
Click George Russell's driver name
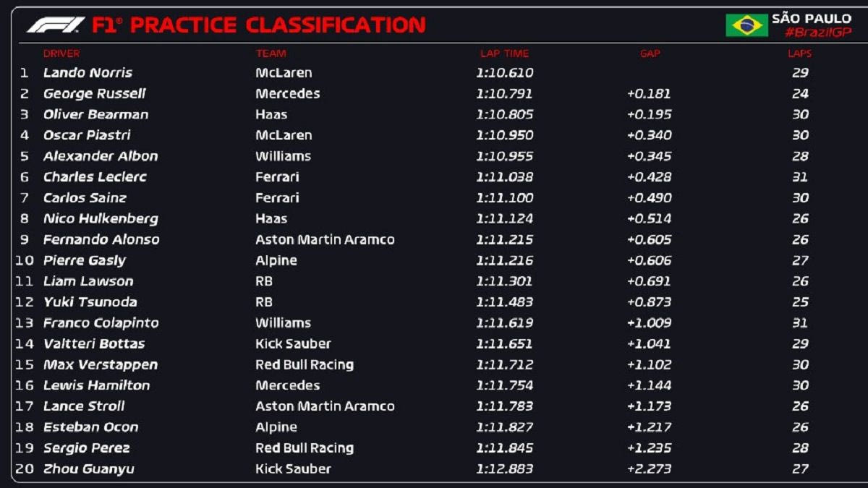[x=94, y=94]
